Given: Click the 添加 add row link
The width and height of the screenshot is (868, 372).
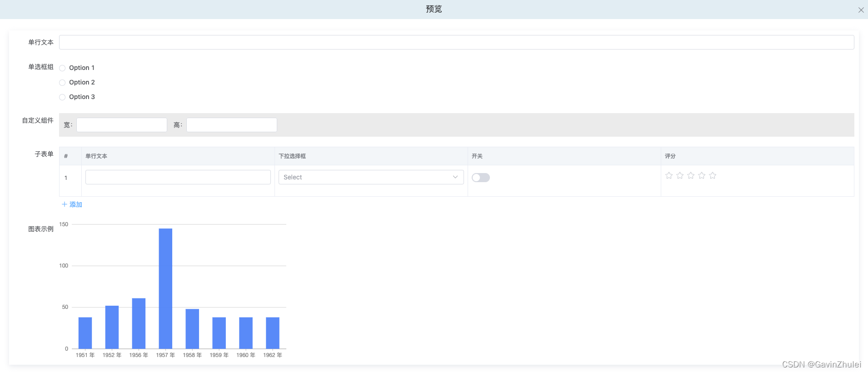Looking at the screenshot, I should [x=72, y=204].
